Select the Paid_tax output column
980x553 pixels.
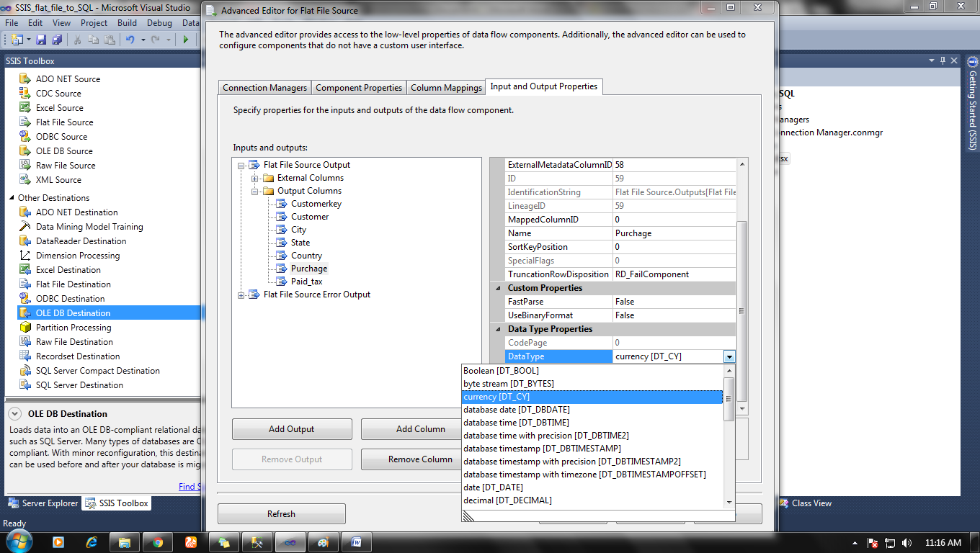tap(306, 282)
